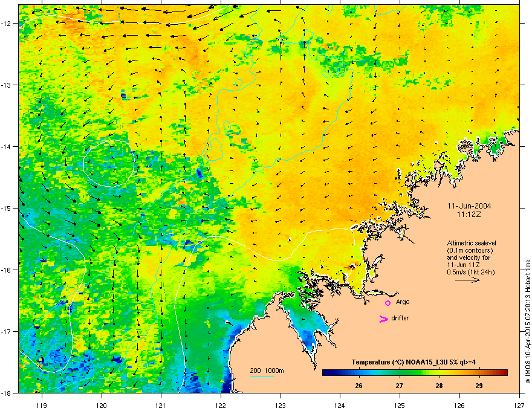Click the date label 11-Jun-2004

click(469, 206)
